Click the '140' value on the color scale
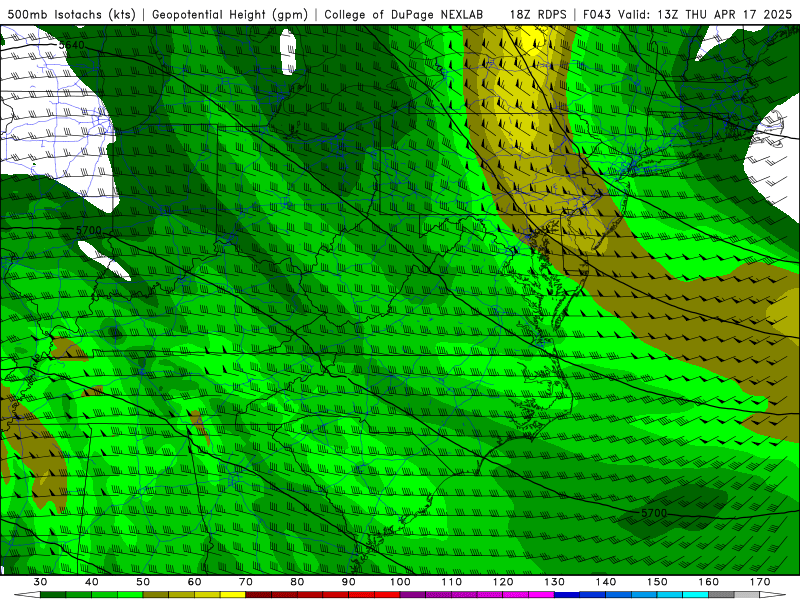800x600 pixels. coord(606,582)
